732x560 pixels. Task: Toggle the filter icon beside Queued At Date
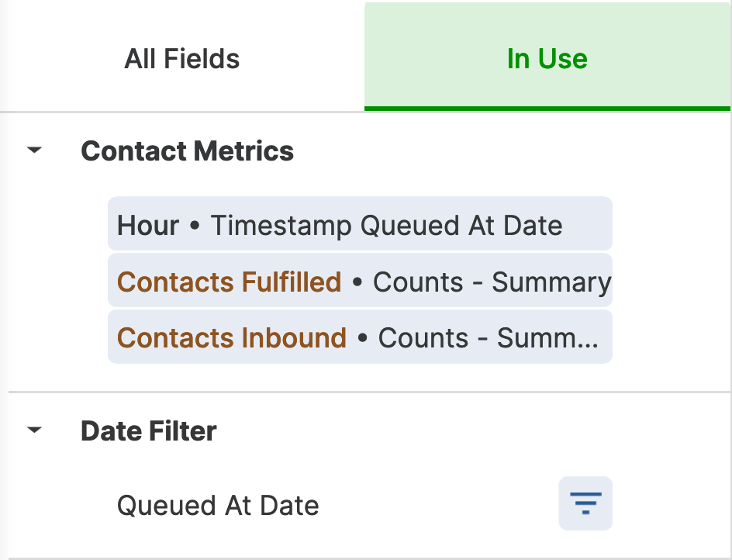tap(585, 503)
